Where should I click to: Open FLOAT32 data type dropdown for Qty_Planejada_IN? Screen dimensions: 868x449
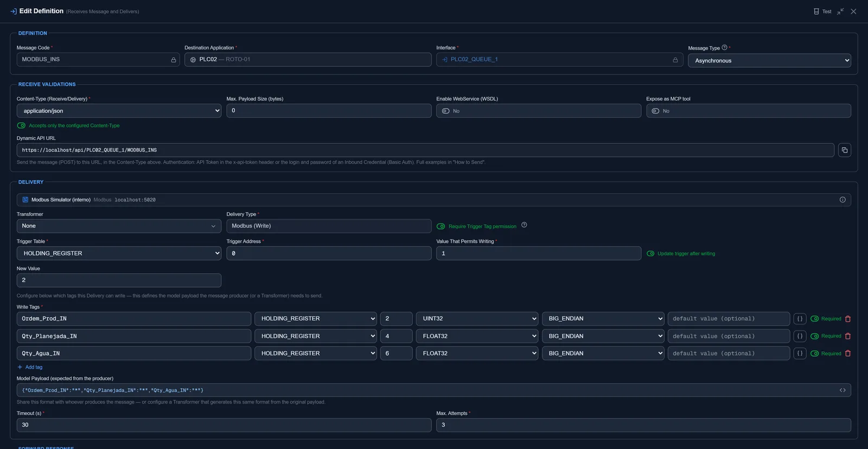click(x=477, y=336)
